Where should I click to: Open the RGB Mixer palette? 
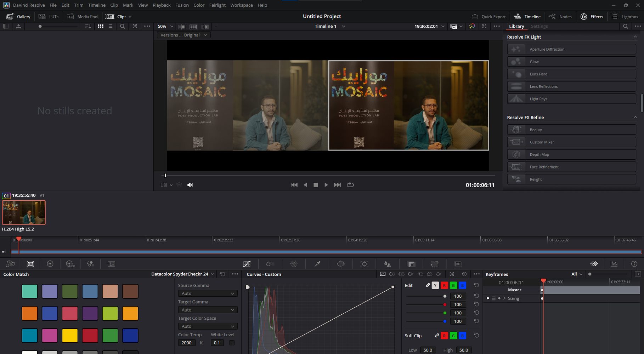(x=90, y=264)
